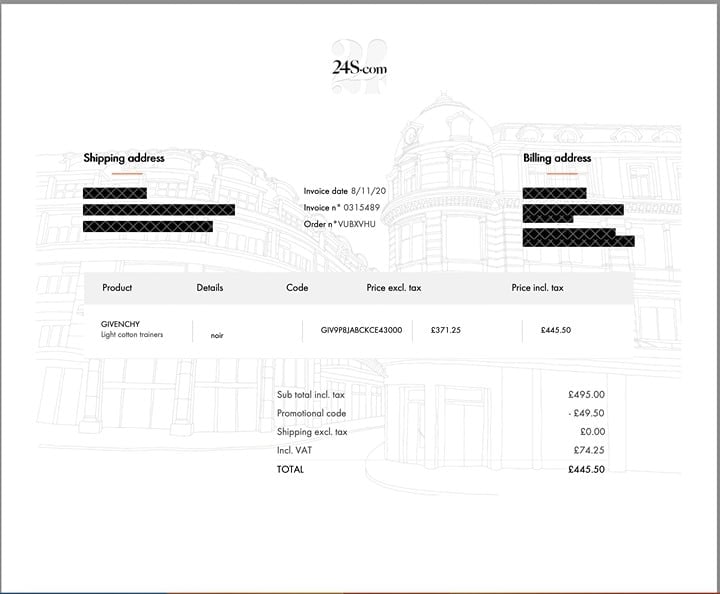Click the invoice date 8/11/20

(368, 191)
